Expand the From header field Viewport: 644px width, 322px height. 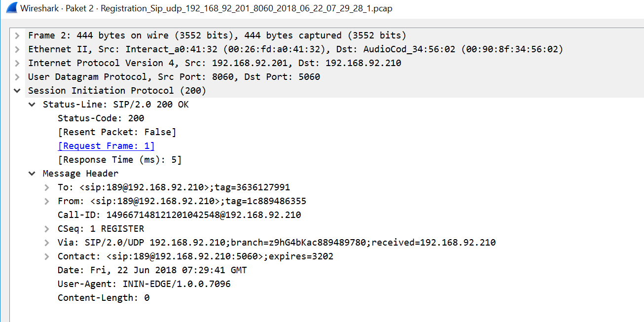(x=47, y=201)
